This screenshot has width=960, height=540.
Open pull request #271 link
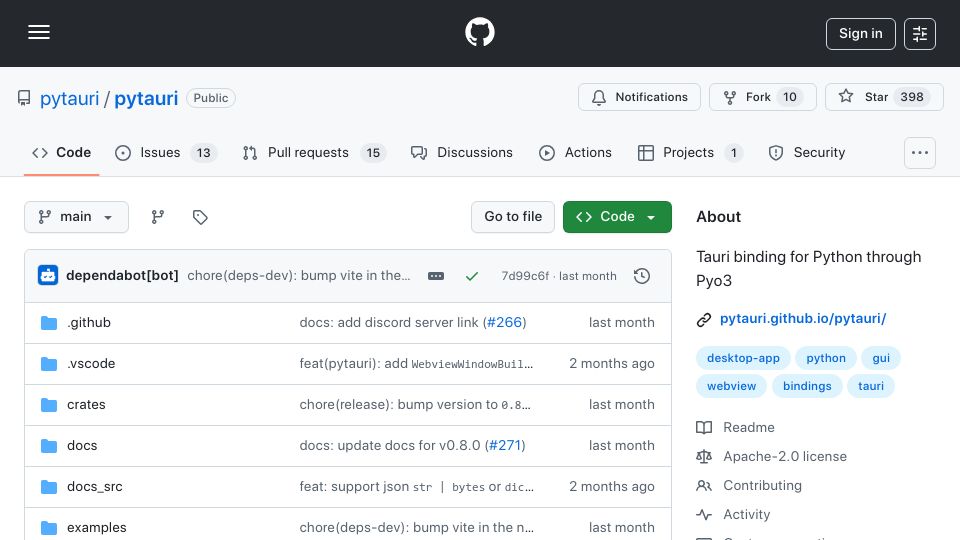(505, 446)
